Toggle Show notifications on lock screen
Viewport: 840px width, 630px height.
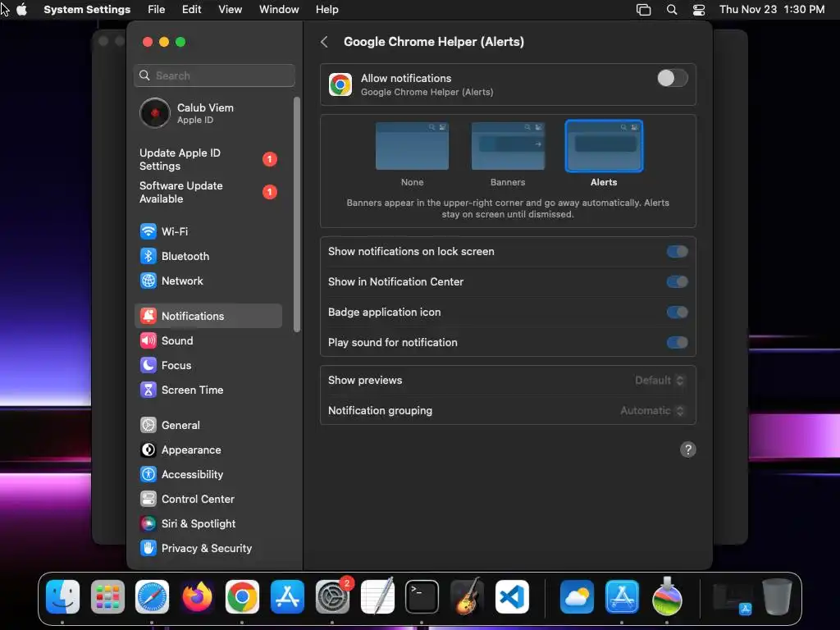(677, 252)
